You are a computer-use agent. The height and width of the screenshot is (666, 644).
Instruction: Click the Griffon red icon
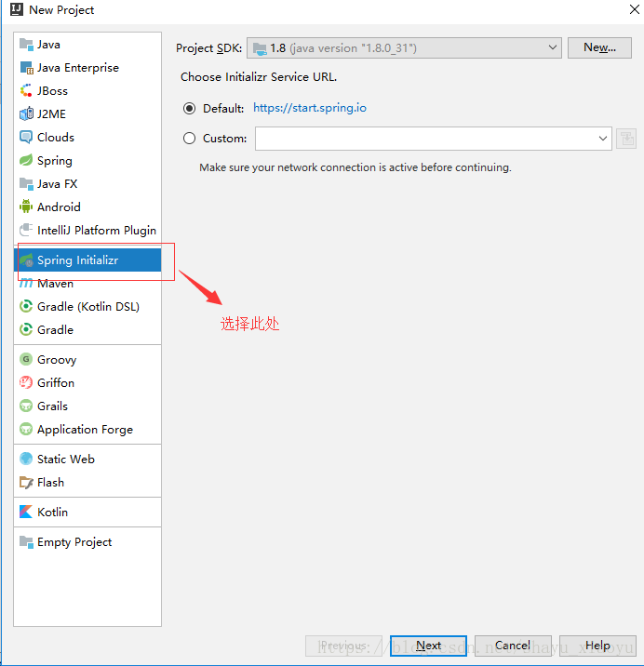(26, 382)
